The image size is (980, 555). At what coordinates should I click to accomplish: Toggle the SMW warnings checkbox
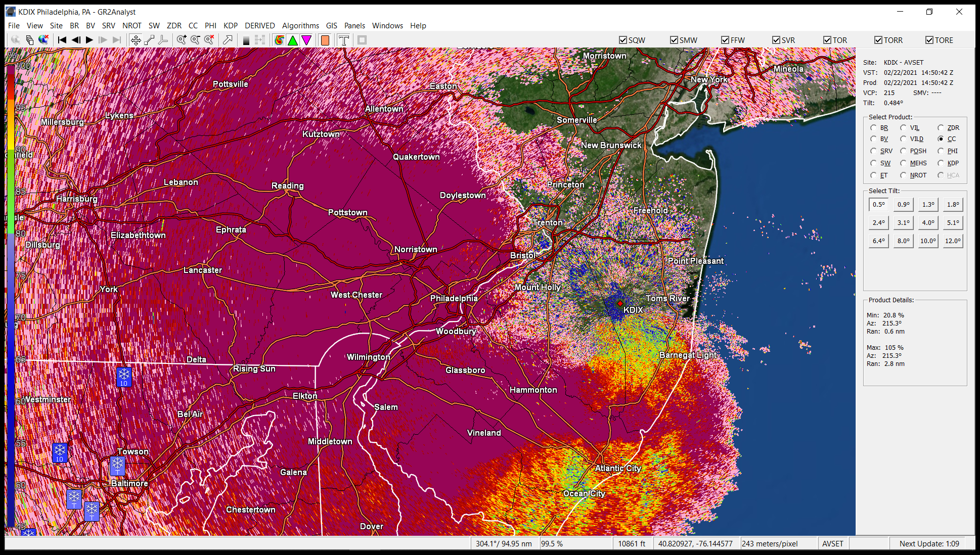click(x=674, y=40)
